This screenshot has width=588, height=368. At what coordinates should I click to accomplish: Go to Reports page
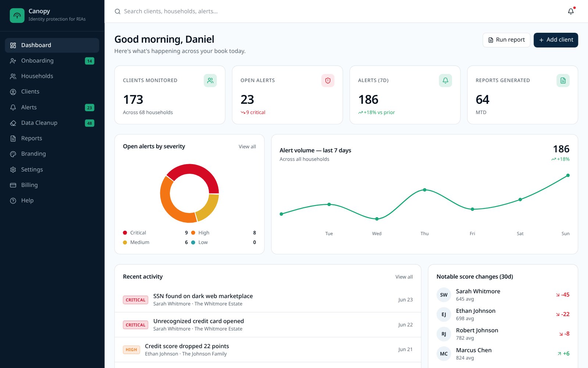[x=52, y=138]
